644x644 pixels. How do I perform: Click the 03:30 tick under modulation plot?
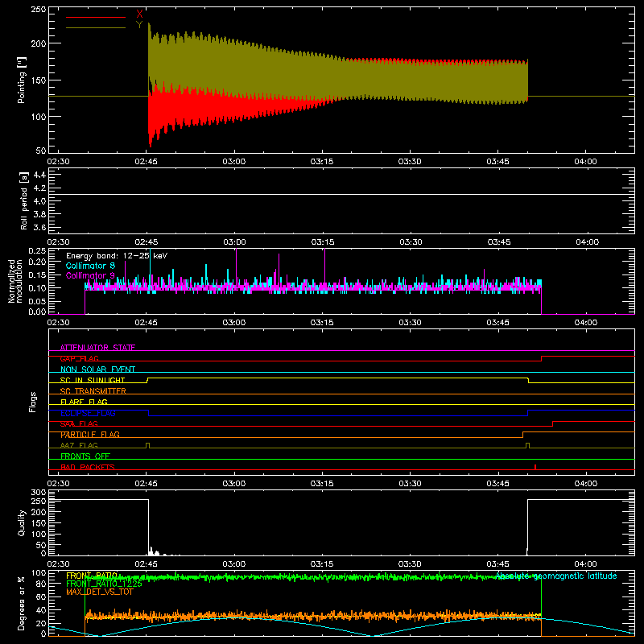pos(410,323)
